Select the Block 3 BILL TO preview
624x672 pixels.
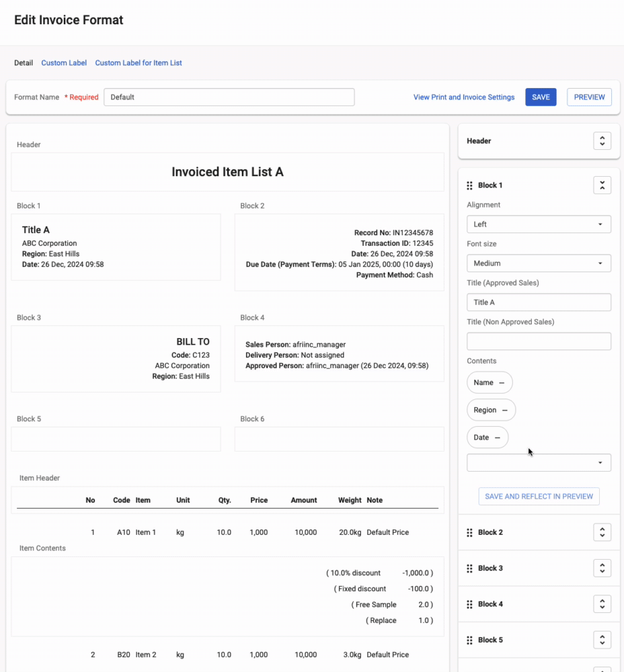[116, 359]
